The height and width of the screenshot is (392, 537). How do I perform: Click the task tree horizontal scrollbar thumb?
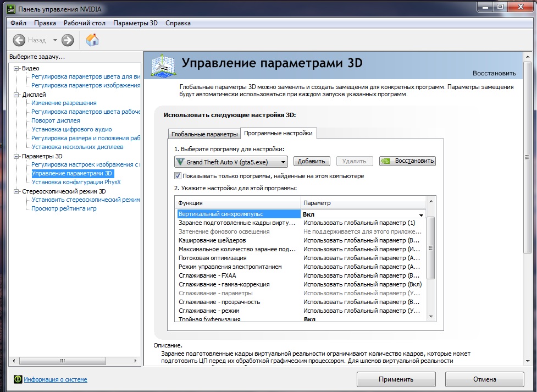(x=63, y=361)
